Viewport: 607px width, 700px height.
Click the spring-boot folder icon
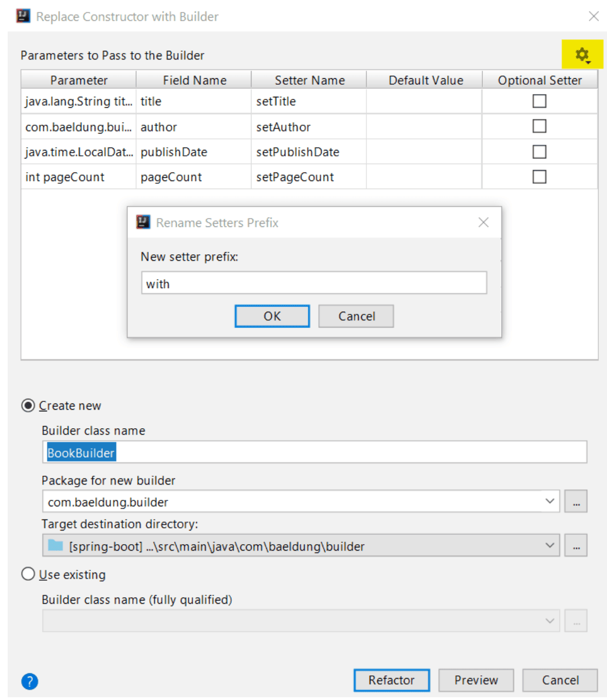tap(55, 545)
